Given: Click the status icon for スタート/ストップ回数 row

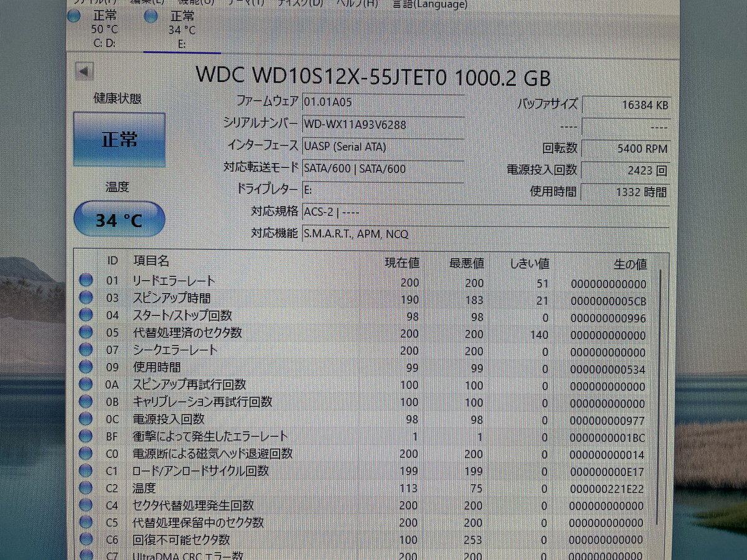Looking at the screenshot, I should pos(86,315).
